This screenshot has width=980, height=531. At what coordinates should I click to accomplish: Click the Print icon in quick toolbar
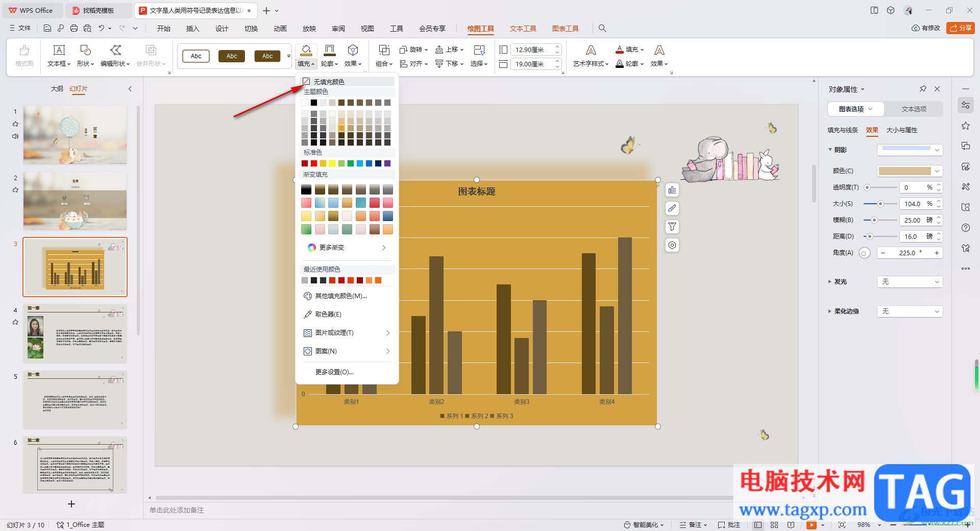pyautogui.click(x=74, y=28)
